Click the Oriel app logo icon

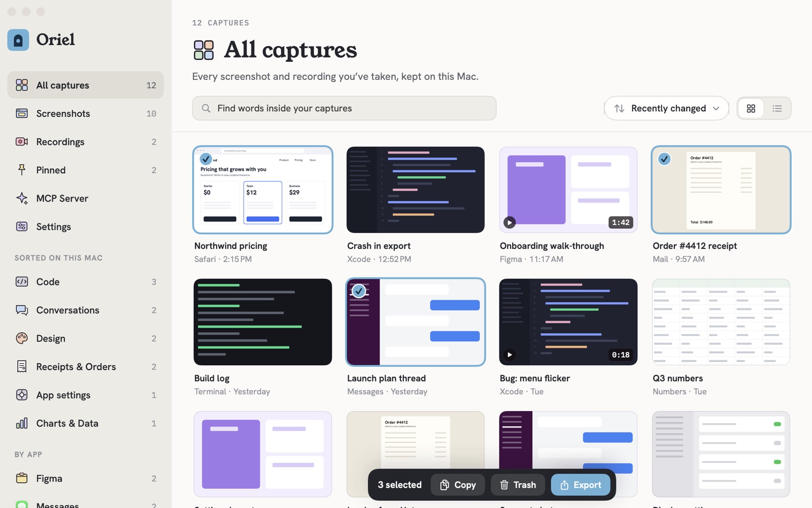[18, 40]
